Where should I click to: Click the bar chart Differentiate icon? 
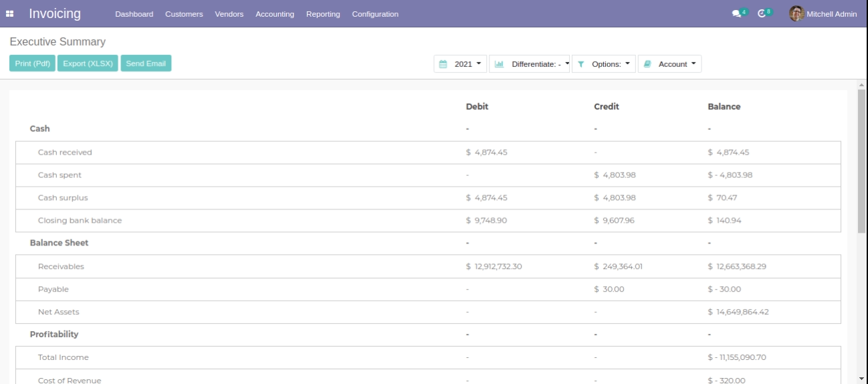click(498, 64)
